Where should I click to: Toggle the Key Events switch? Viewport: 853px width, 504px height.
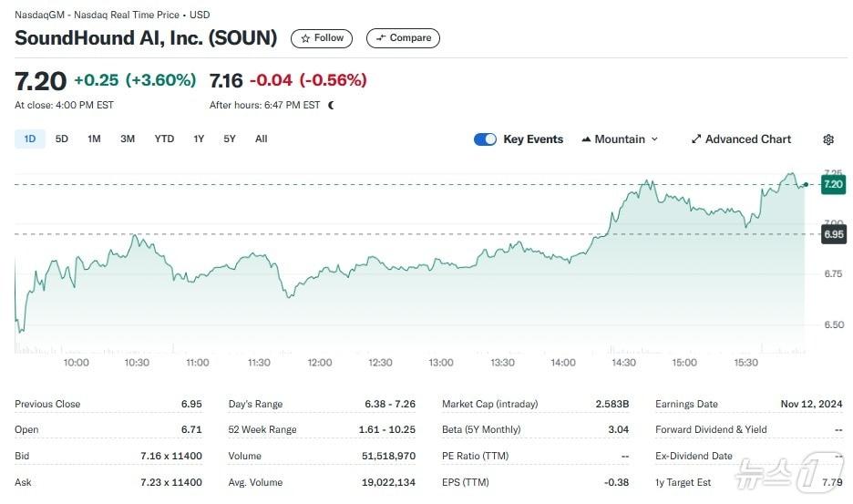(x=485, y=139)
